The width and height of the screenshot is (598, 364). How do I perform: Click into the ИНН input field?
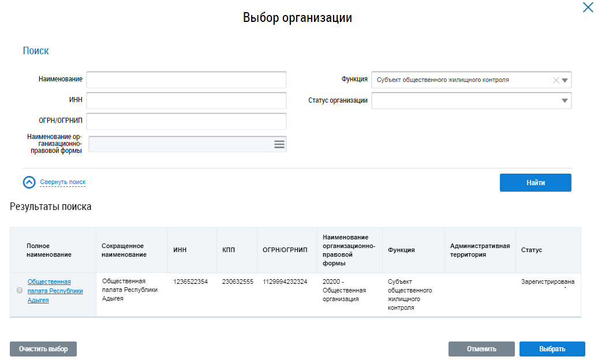(186, 100)
